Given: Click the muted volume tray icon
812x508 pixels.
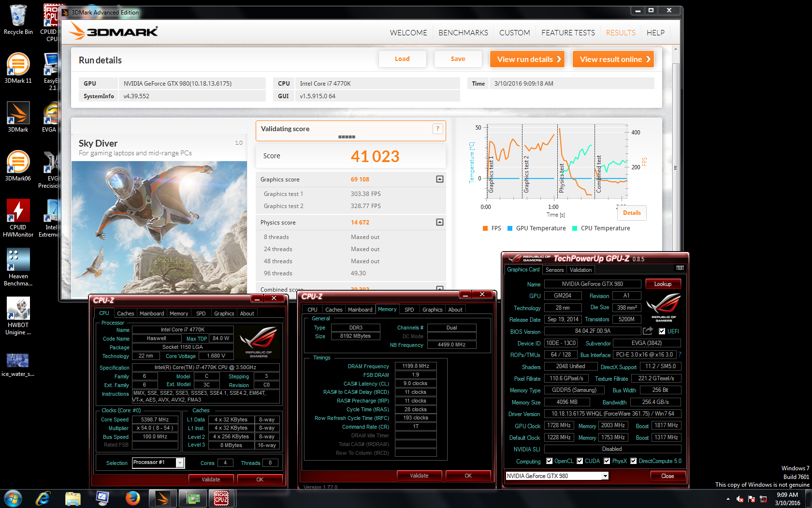Looking at the screenshot, I should point(739,499).
